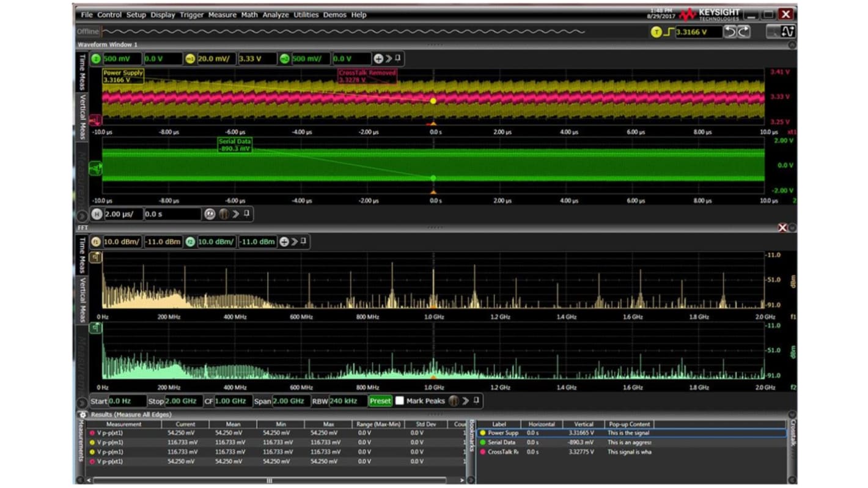Expand the horizontal toolbar chevron
Image resolution: width=868 pixels, height=488 pixels.
[x=237, y=214]
